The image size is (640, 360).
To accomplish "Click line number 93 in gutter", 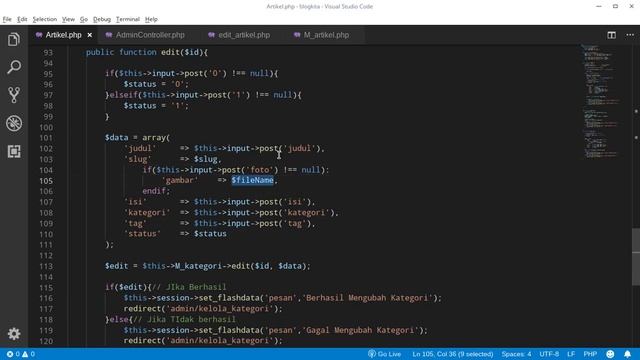I will pyautogui.click(x=48, y=52).
